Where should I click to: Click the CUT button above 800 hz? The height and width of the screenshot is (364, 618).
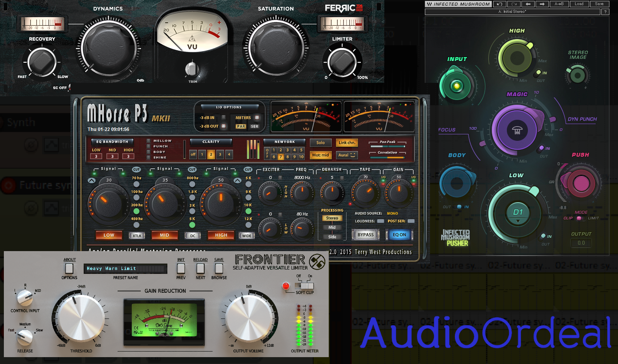pos(192,170)
